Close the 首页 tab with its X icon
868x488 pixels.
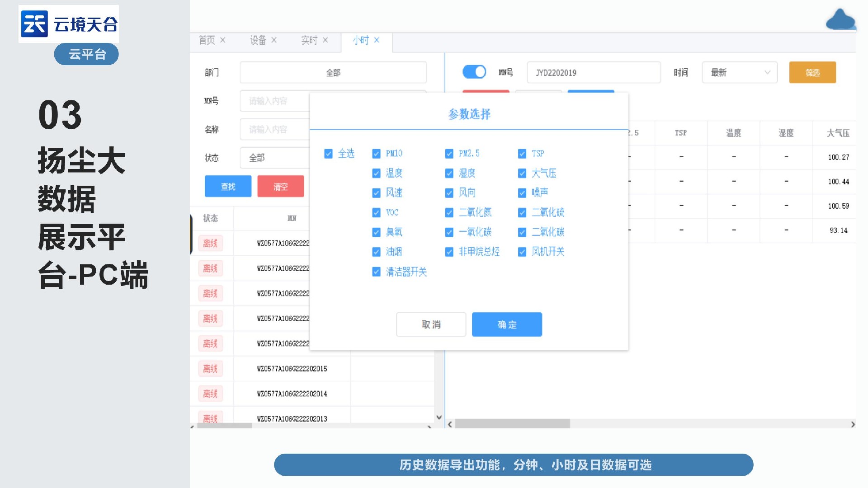point(222,40)
